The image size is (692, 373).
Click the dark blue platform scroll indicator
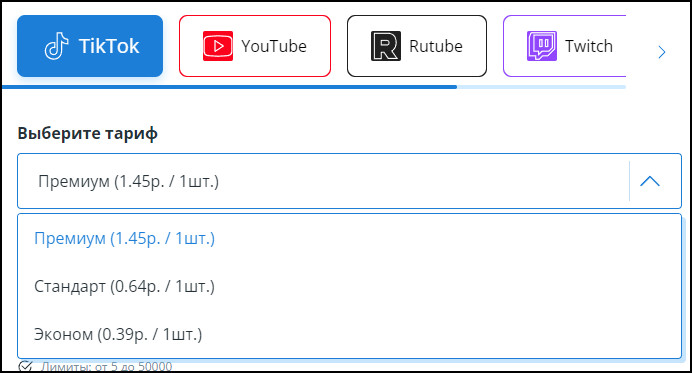click(x=229, y=87)
